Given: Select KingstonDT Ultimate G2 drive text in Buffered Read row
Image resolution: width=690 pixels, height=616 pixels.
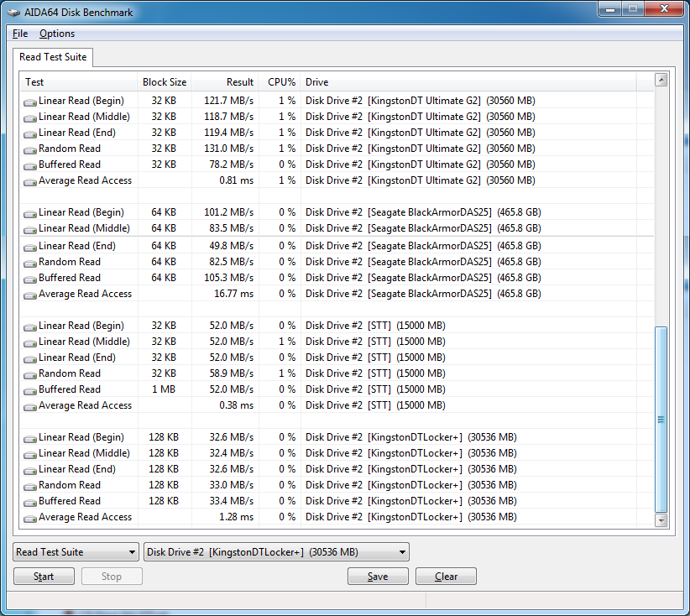Looking at the screenshot, I should (421, 164).
